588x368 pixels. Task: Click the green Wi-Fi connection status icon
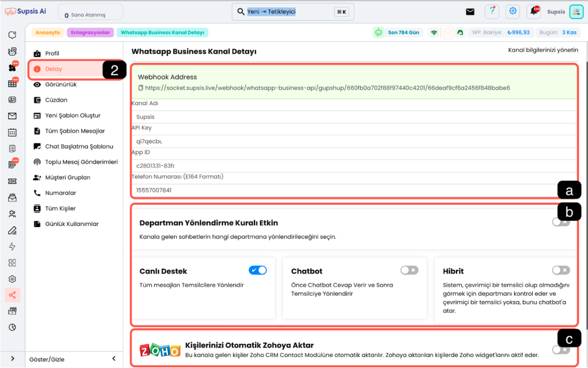coord(434,33)
